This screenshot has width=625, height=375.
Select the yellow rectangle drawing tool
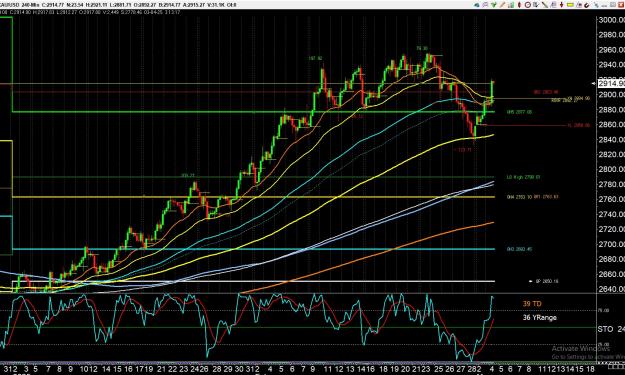tap(570, 5)
